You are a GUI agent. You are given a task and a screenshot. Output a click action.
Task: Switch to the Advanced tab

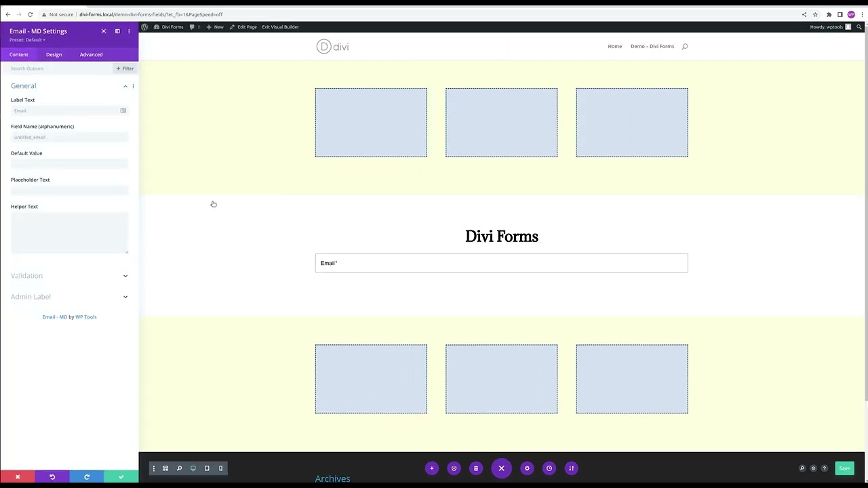[91, 54]
